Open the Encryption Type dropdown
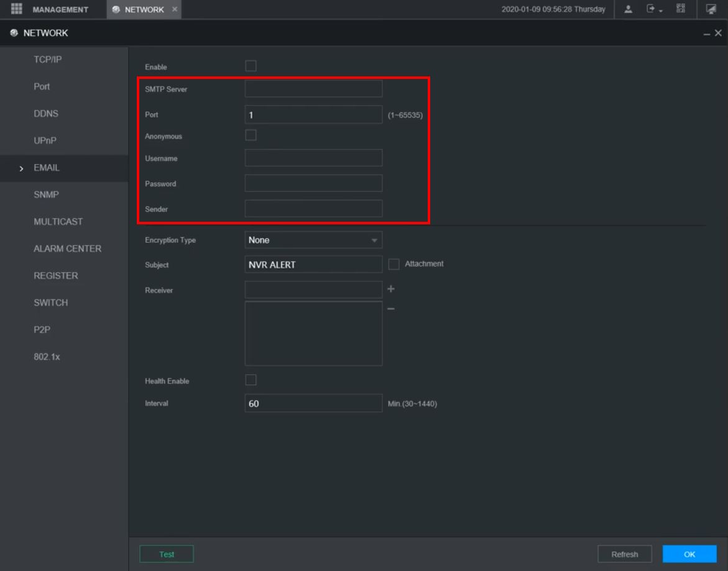This screenshot has width=728, height=571. 313,240
